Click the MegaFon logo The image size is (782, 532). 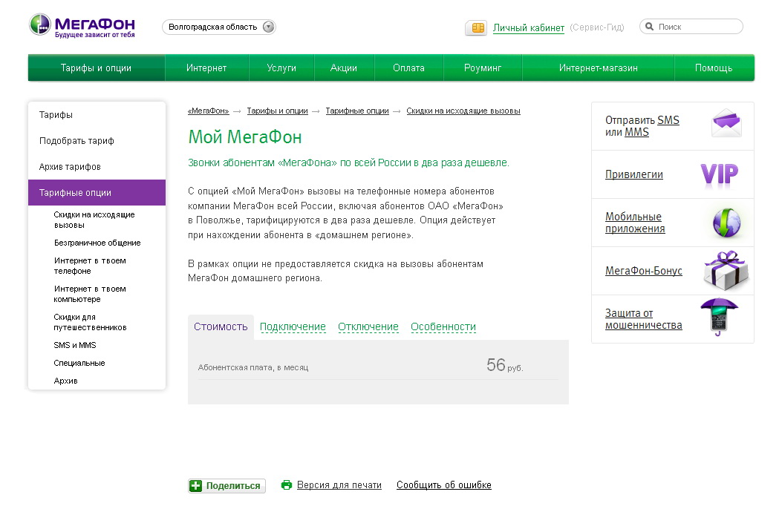[x=82, y=24]
